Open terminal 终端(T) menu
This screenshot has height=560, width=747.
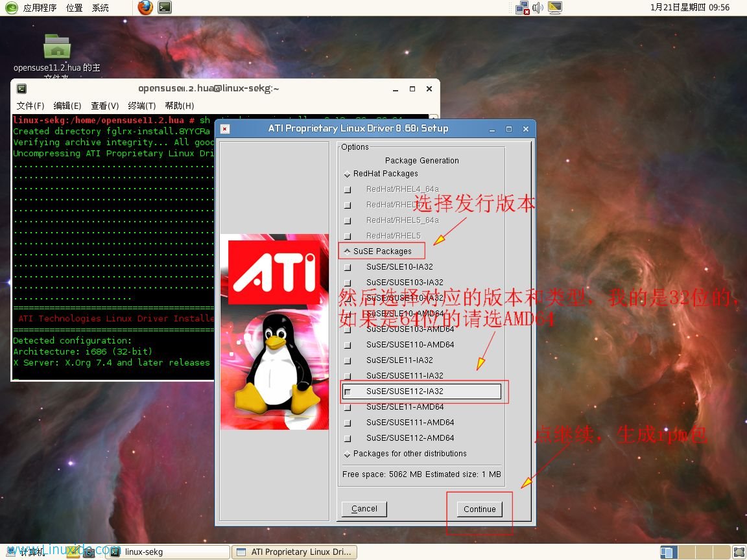[142, 106]
